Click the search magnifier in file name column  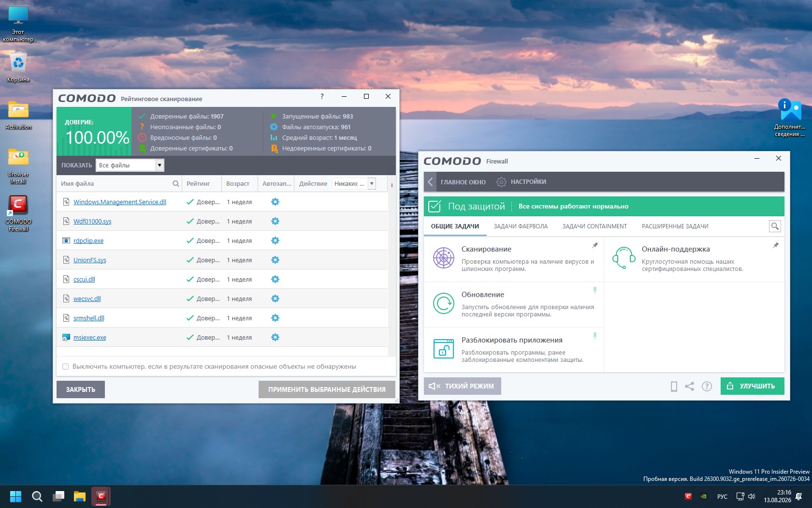(x=176, y=183)
